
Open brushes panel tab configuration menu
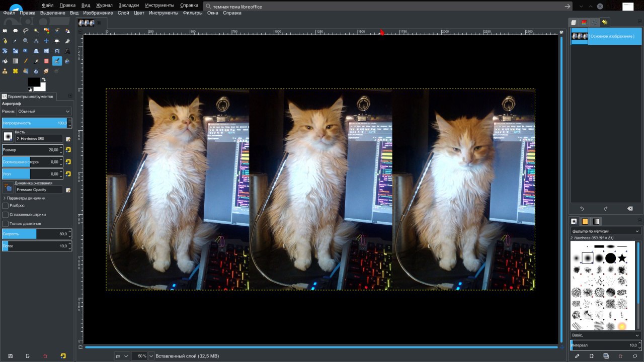pos(640,221)
